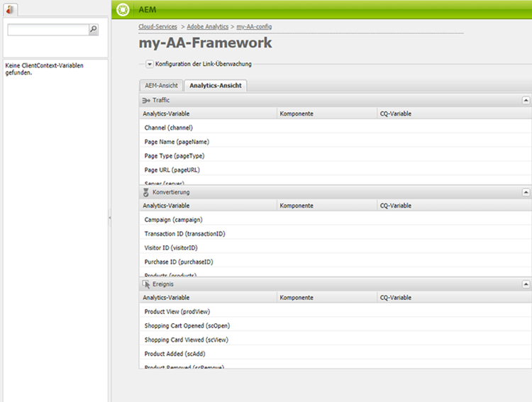Click the Ereignis cursor icon
The image size is (532, 402).
146,284
